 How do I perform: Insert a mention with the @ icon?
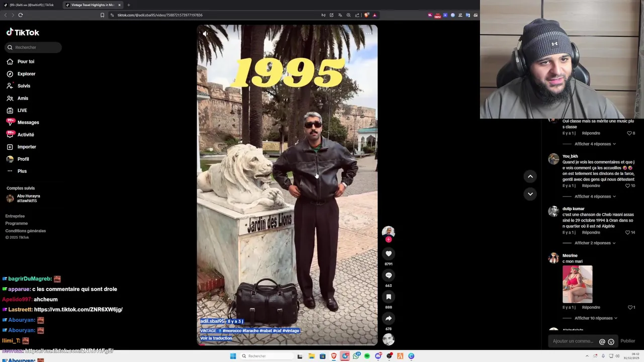click(x=602, y=342)
